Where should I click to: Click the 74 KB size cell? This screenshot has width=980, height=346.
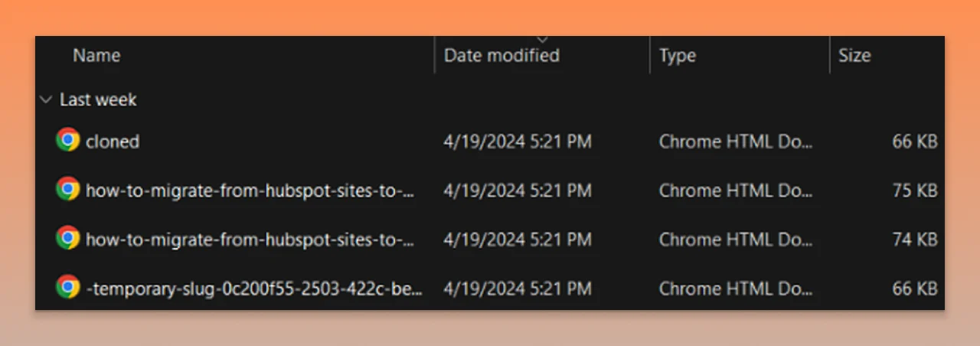(914, 240)
